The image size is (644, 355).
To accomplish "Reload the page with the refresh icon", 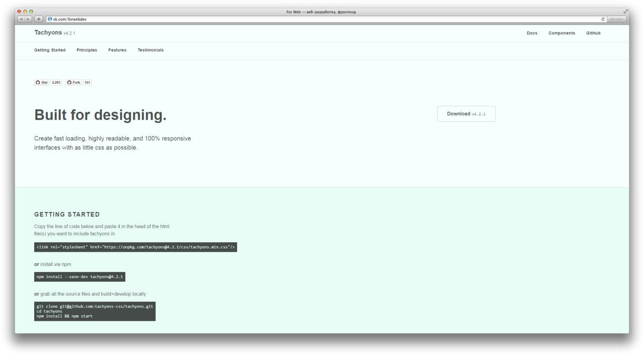I will pyautogui.click(x=603, y=19).
